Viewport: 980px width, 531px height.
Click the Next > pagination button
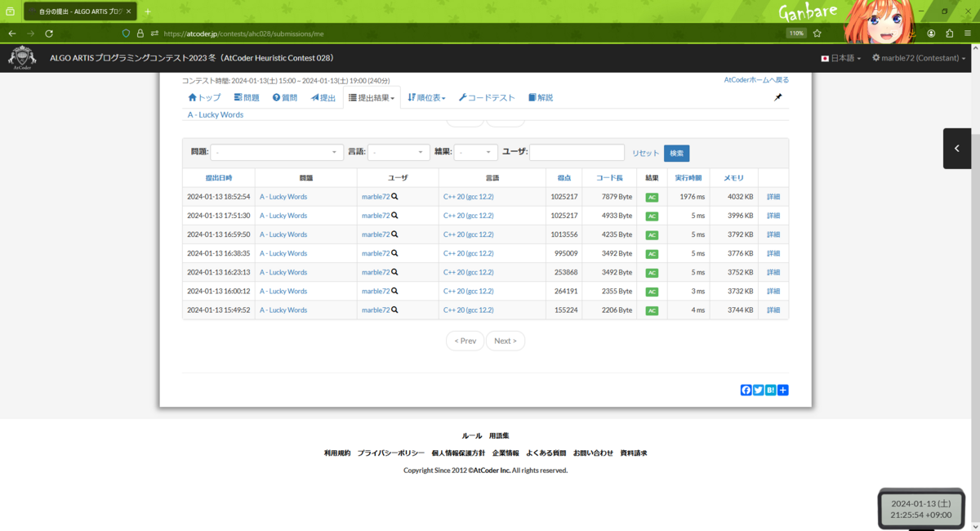pos(506,341)
